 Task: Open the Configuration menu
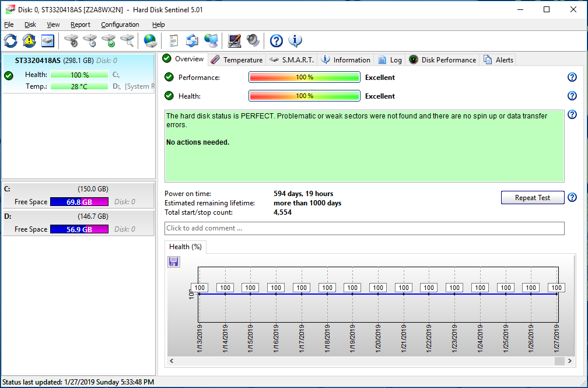click(120, 25)
